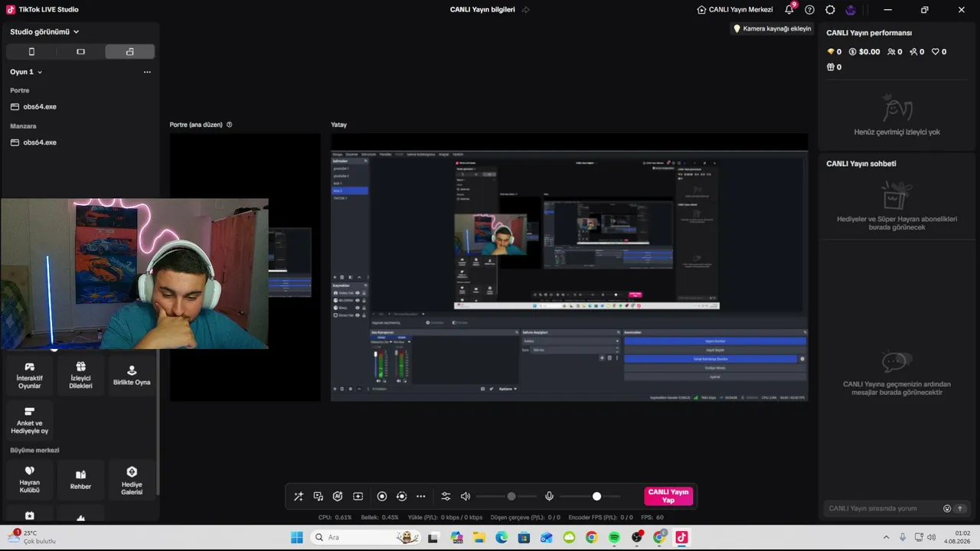Open Birlikte Oyna tool

pyautogui.click(x=132, y=377)
